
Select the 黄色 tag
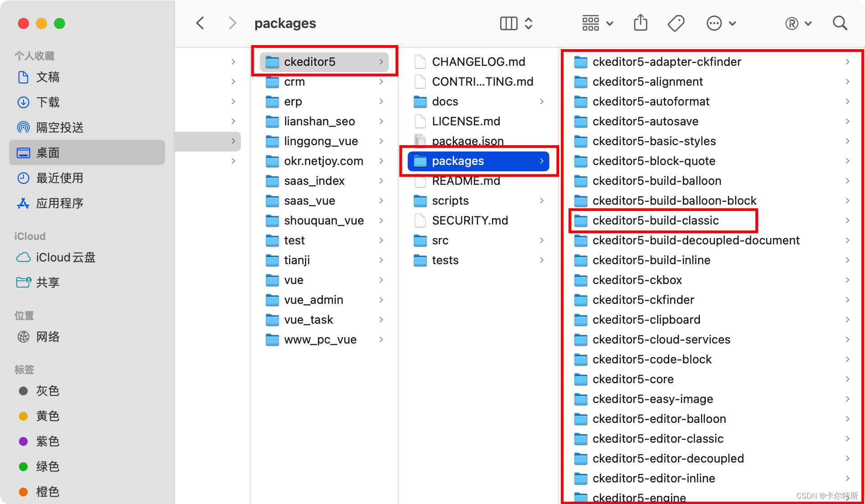87,416
